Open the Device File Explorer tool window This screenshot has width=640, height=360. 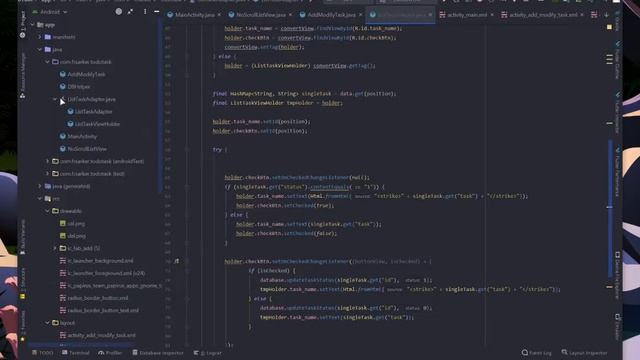(618, 276)
